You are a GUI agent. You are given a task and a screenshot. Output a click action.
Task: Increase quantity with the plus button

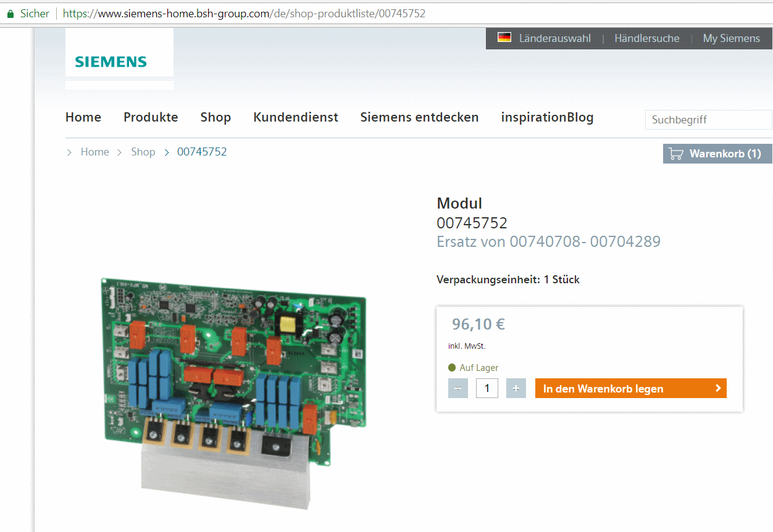[516, 388]
